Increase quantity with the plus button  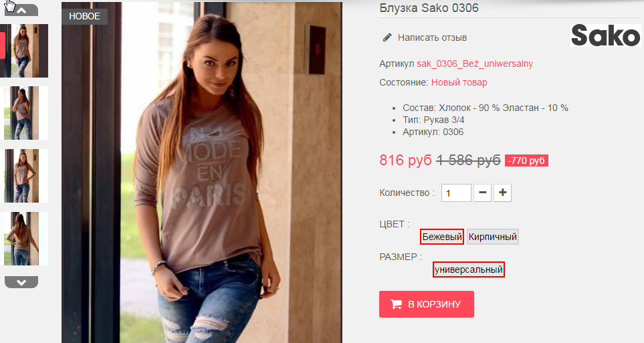[502, 193]
